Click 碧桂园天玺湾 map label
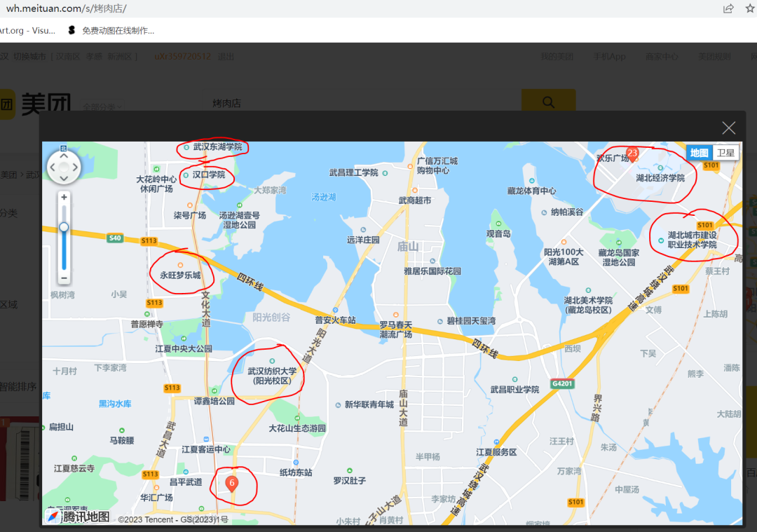The image size is (757, 532). (x=471, y=320)
